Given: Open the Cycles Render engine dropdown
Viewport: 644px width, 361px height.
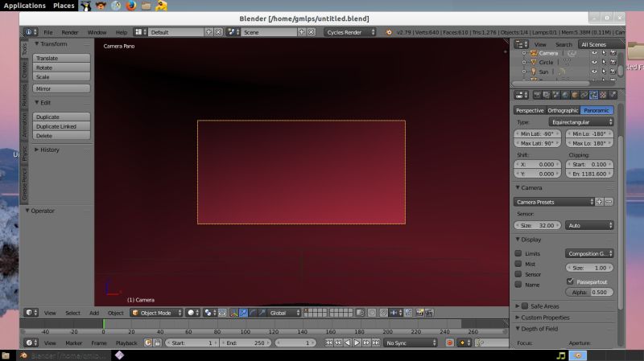Looking at the screenshot, I should click(x=350, y=32).
